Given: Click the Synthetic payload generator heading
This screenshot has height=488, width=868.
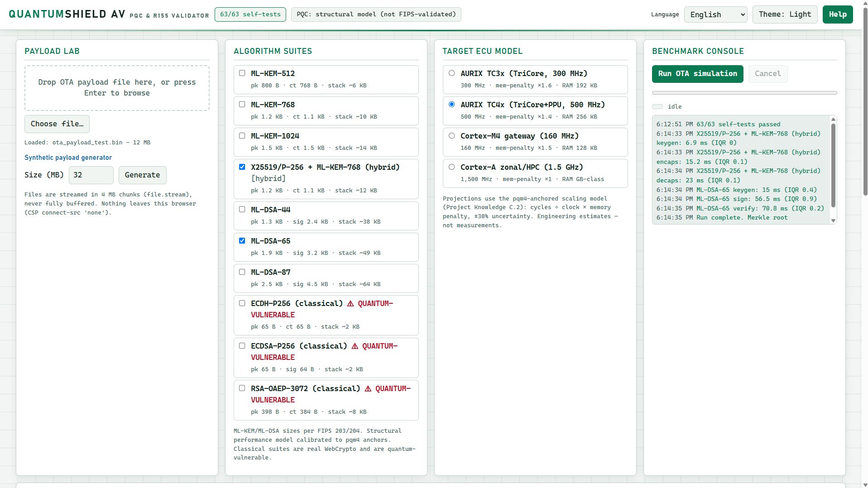Looking at the screenshot, I should pyautogui.click(x=68, y=158).
